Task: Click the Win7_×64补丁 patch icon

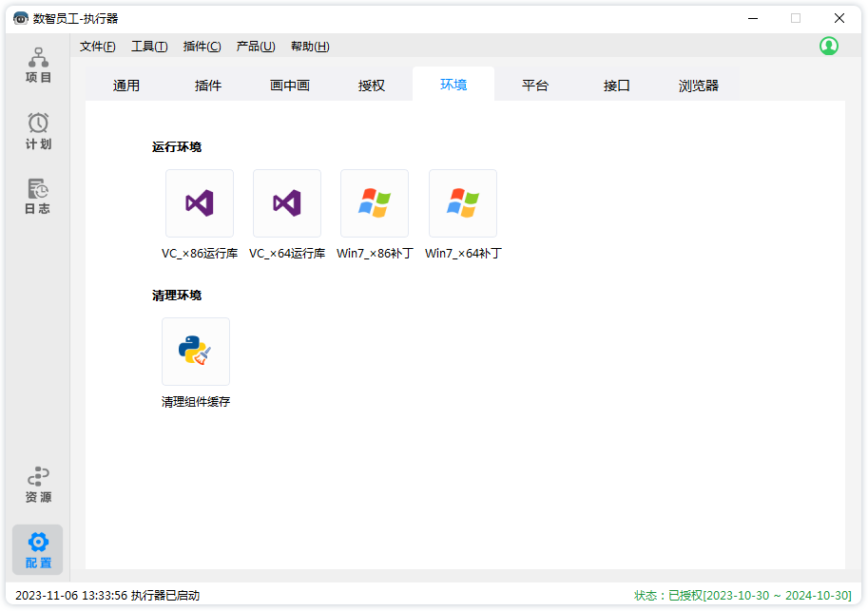Action: pyautogui.click(x=463, y=203)
